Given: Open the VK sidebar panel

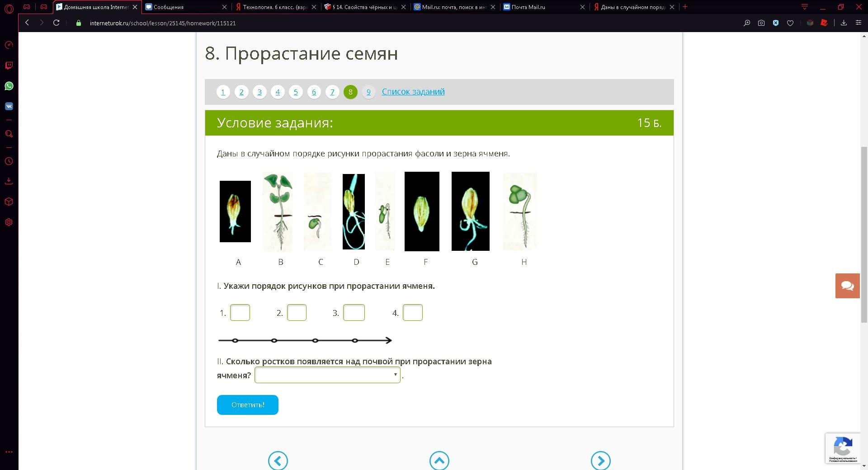Looking at the screenshot, I should tap(9, 106).
